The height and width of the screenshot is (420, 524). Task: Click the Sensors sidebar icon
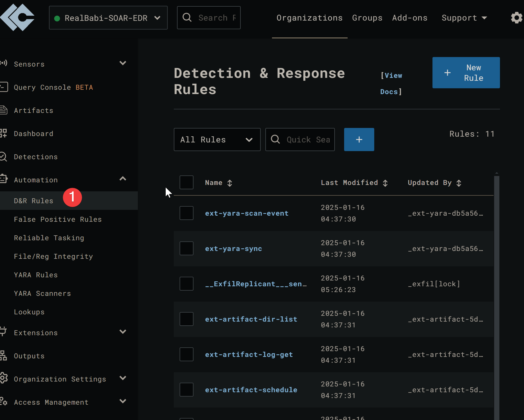3,63
